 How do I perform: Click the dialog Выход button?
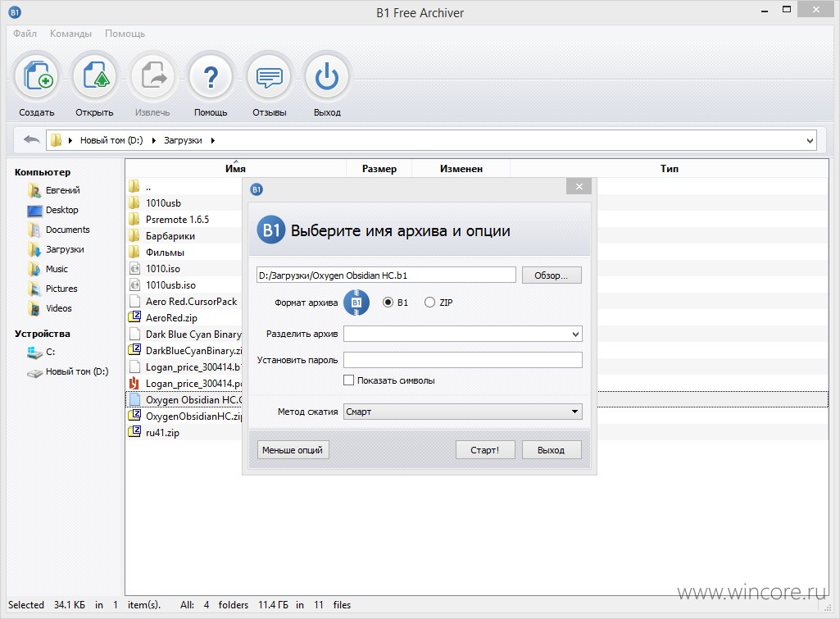tap(552, 449)
